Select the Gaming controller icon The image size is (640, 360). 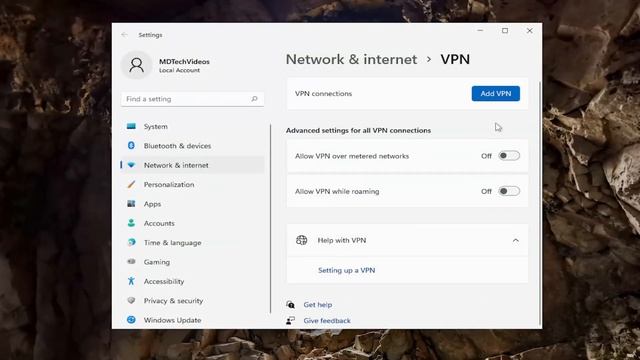(x=131, y=262)
